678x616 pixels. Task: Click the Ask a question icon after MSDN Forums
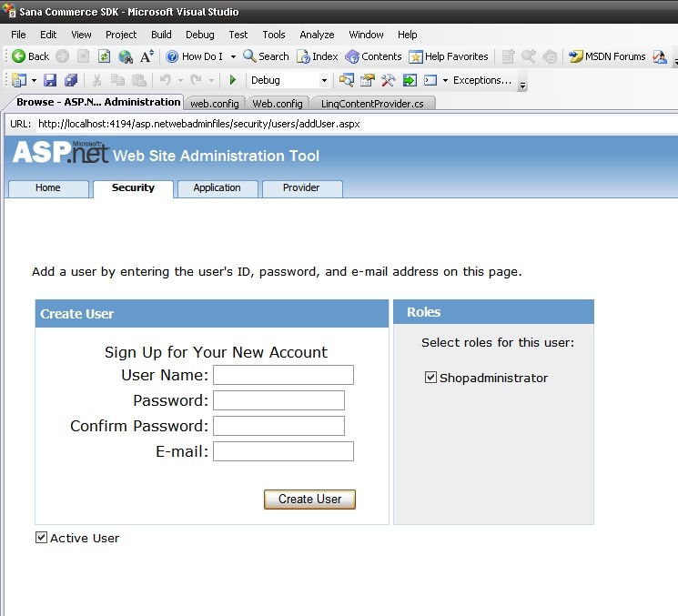pos(660,56)
